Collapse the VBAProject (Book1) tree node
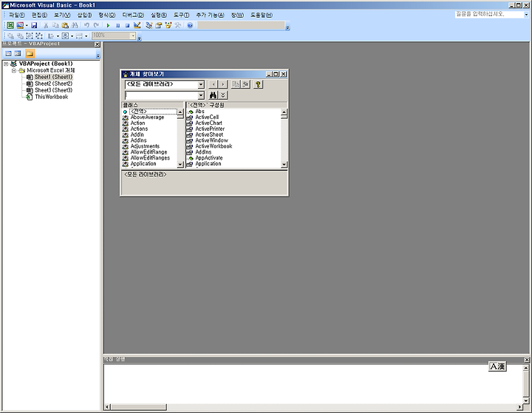Screen dimensions: 532x413 [6, 64]
